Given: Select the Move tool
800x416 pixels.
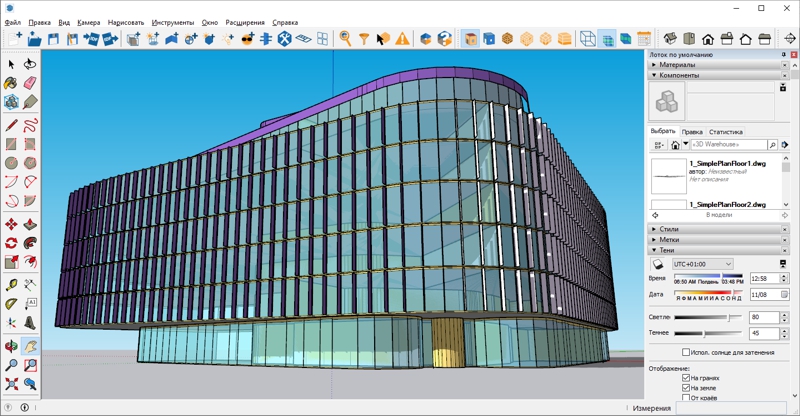Looking at the screenshot, I should point(11,225).
